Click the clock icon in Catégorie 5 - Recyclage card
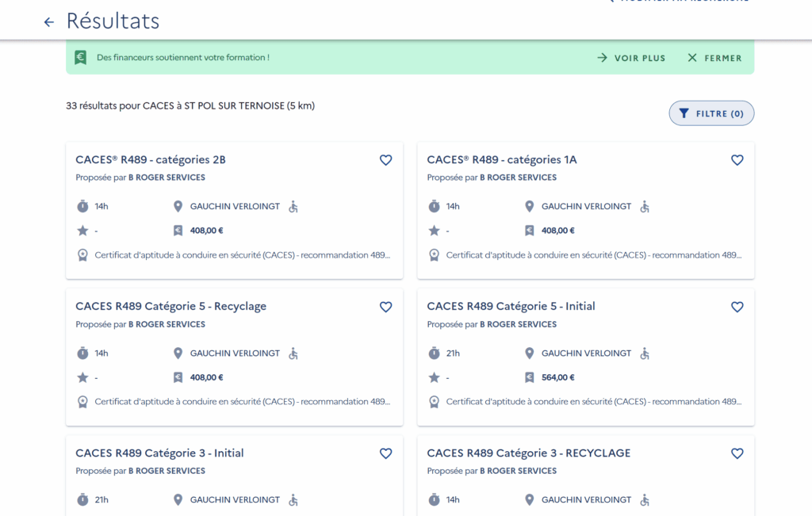This screenshot has width=812, height=516. [x=82, y=354]
